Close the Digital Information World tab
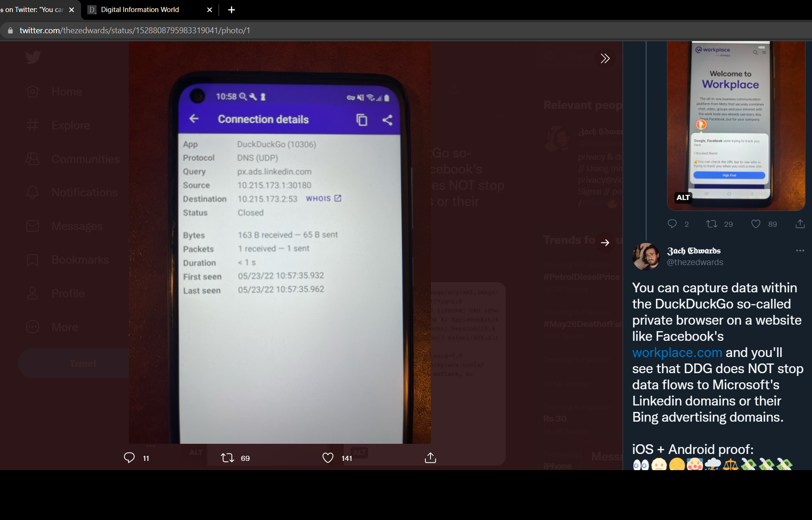Image resolution: width=812 pixels, height=520 pixels. [209, 10]
